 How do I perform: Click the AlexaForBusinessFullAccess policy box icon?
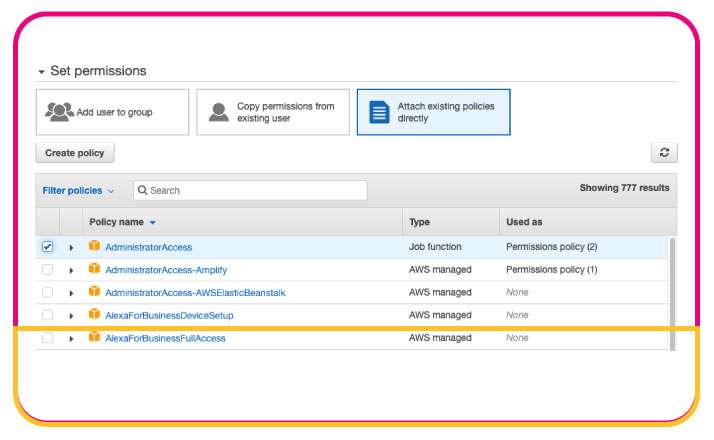(x=94, y=338)
